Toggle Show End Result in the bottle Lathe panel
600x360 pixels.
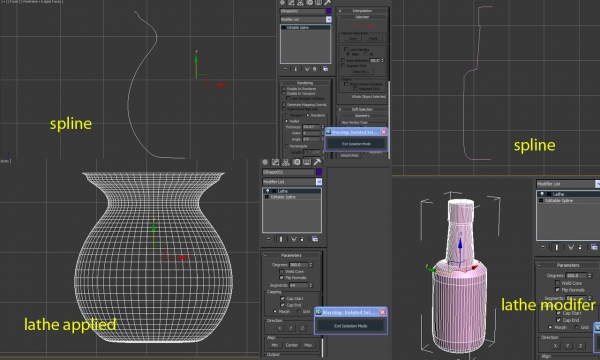coord(557,247)
